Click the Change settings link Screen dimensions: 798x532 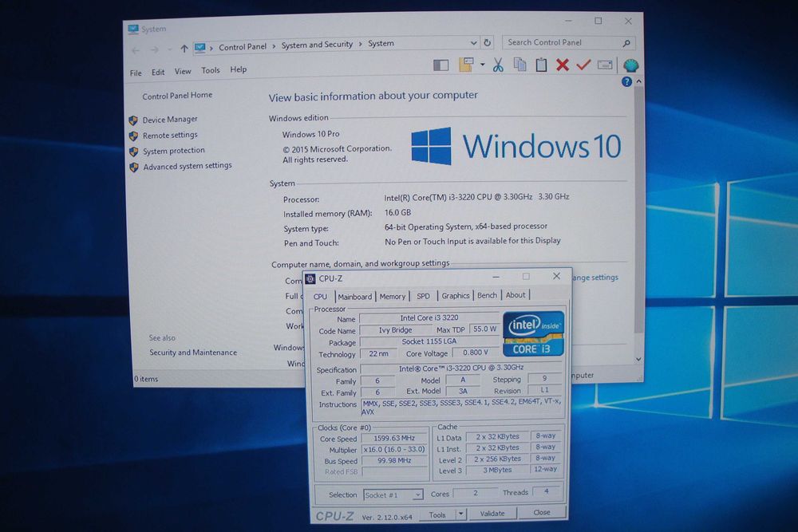[x=595, y=278]
